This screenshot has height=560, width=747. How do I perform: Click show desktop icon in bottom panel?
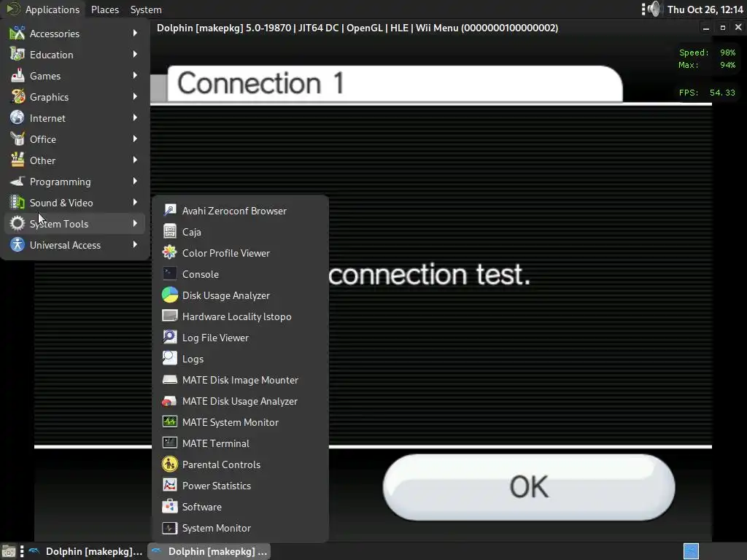[8, 551]
